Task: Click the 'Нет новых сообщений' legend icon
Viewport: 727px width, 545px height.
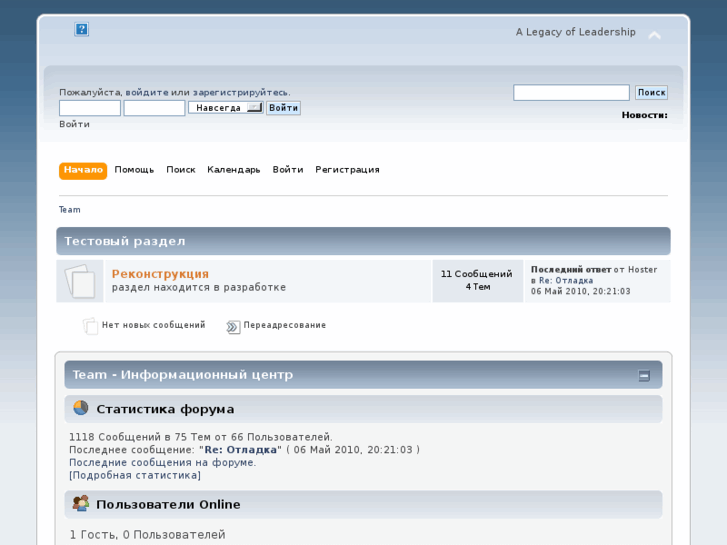Action: [90, 326]
